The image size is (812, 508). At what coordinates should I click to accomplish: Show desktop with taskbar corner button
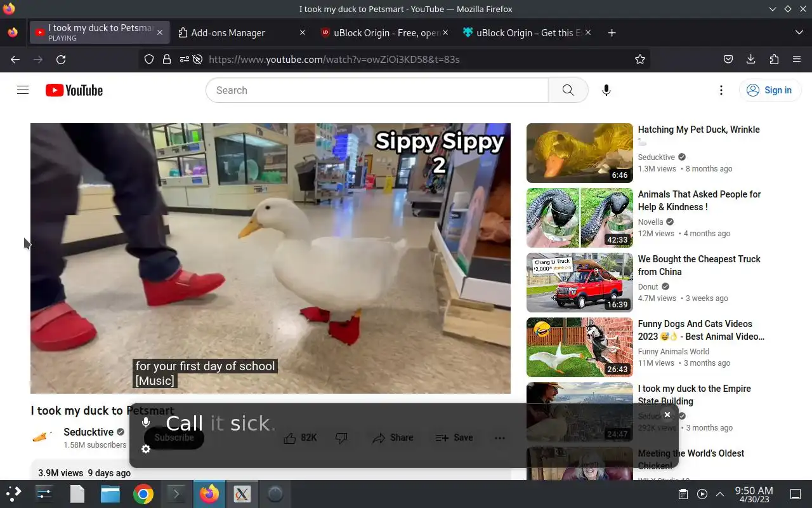(x=796, y=494)
